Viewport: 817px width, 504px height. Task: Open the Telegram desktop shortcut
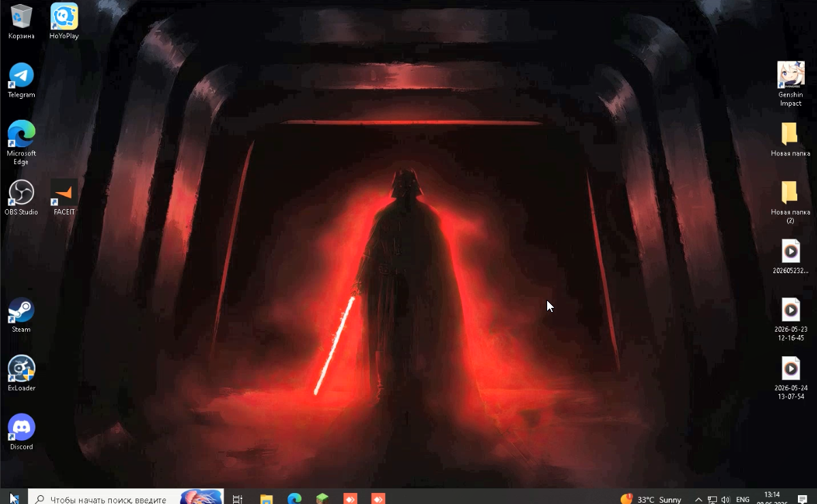click(x=21, y=80)
